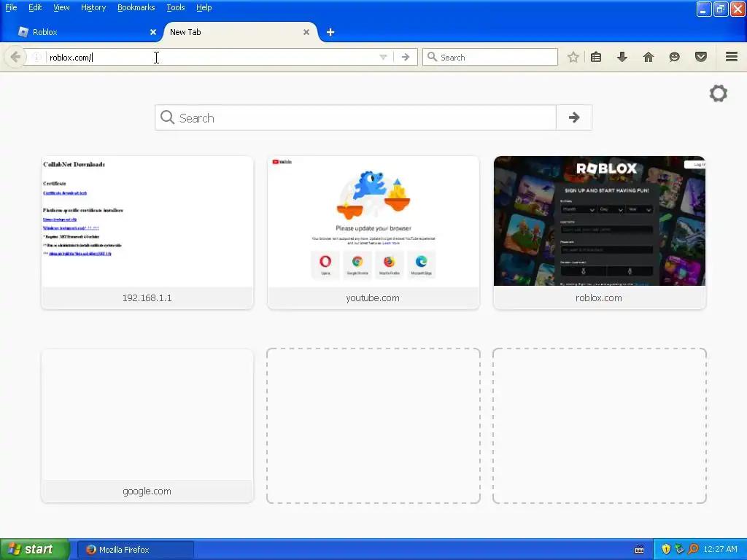Click Mozilla Firefox taskbar button
This screenshot has height=560, width=747.
pyautogui.click(x=136, y=550)
